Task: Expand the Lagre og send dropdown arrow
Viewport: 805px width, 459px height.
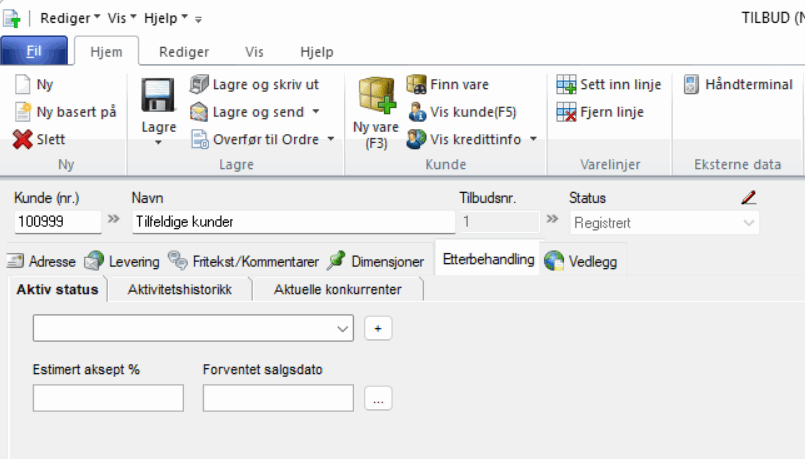Action: pyautogui.click(x=316, y=112)
